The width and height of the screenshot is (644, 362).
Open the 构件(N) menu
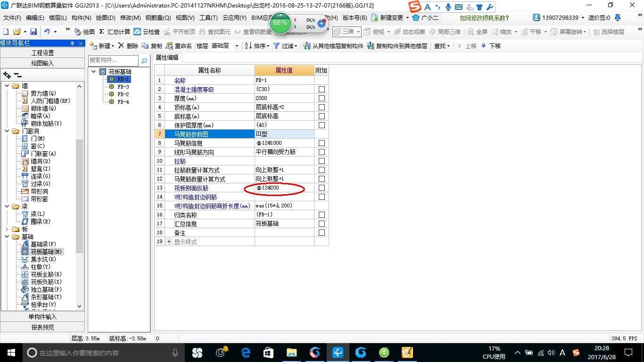(x=81, y=17)
